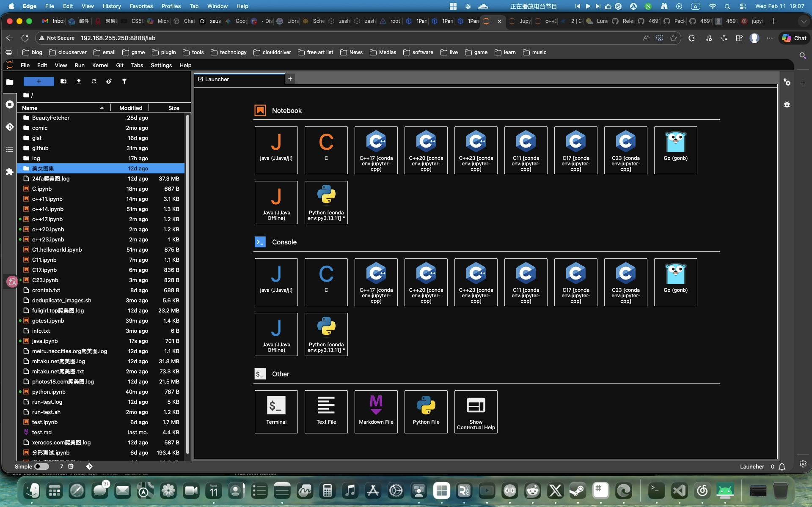Toggle the Simple interface switch

pyautogui.click(x=41, y=466)
